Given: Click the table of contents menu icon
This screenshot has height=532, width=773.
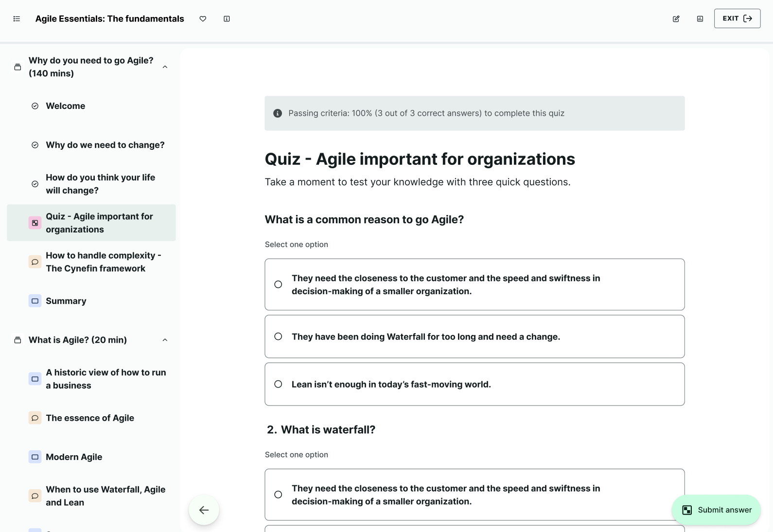Looking at the screenshot, I should (x=17, y=19).
